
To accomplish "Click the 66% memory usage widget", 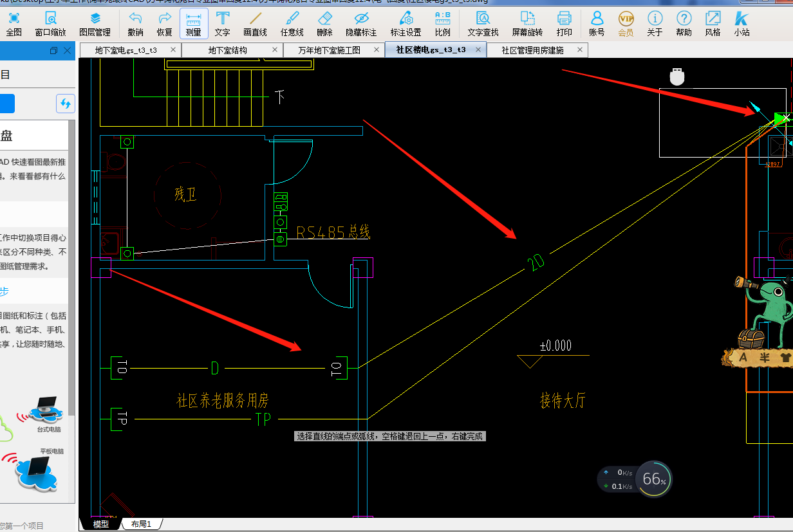I will [654, 479].
